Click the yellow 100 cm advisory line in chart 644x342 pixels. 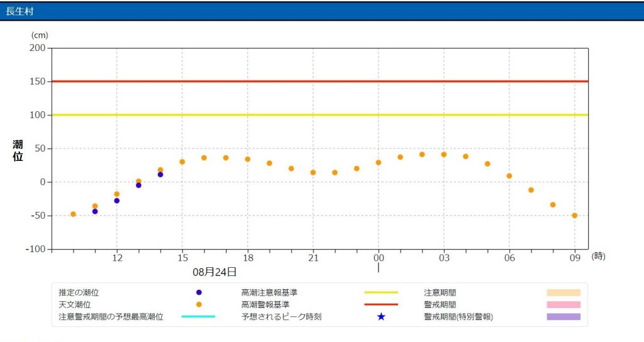coord(320,115)
